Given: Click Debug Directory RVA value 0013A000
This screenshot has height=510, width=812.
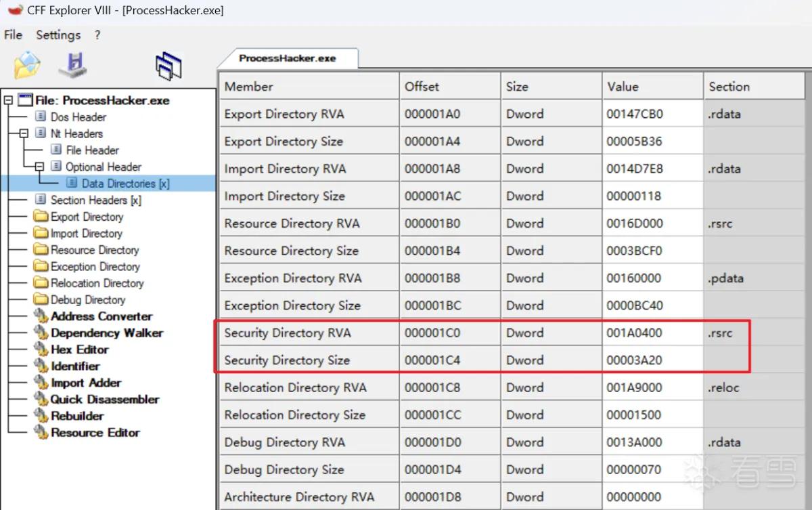Looking at the screenshot, I should [653, 442].
